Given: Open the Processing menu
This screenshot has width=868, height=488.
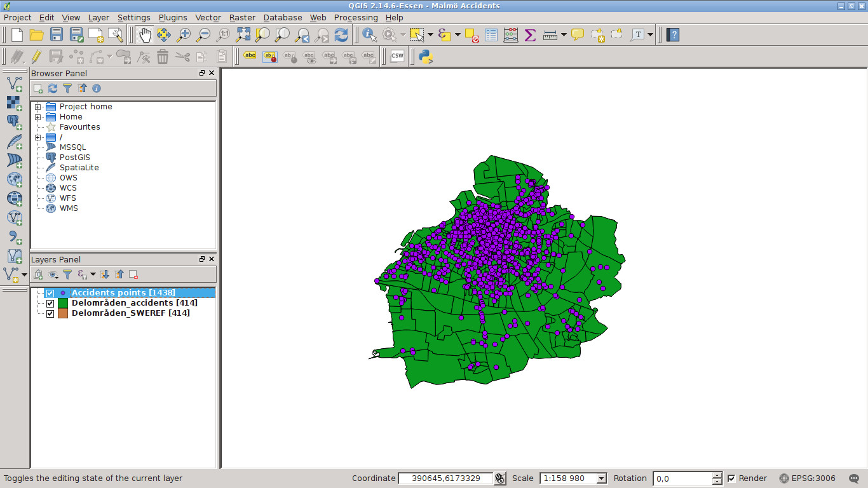Looking at the screenshot, I should (356, 18).
